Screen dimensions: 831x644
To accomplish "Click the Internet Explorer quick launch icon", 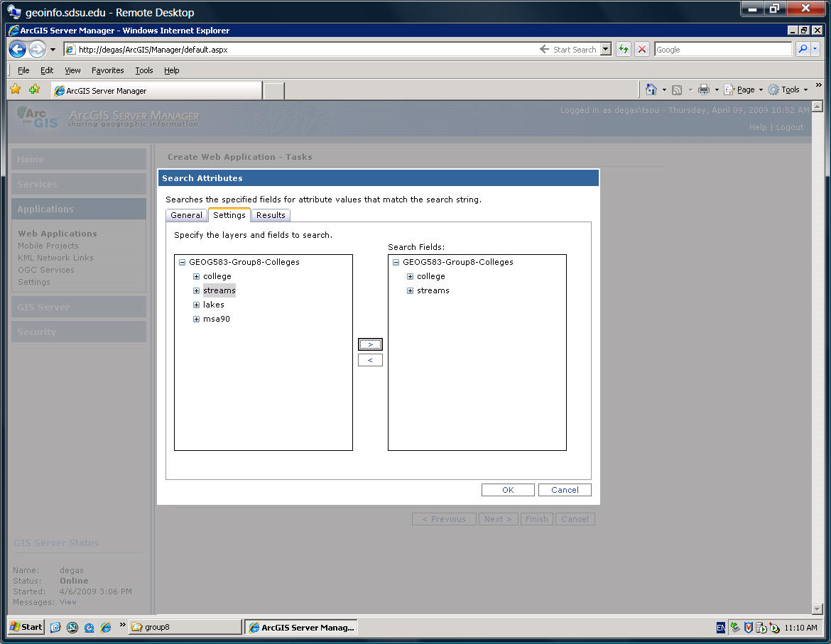I will tap(106, 627).
